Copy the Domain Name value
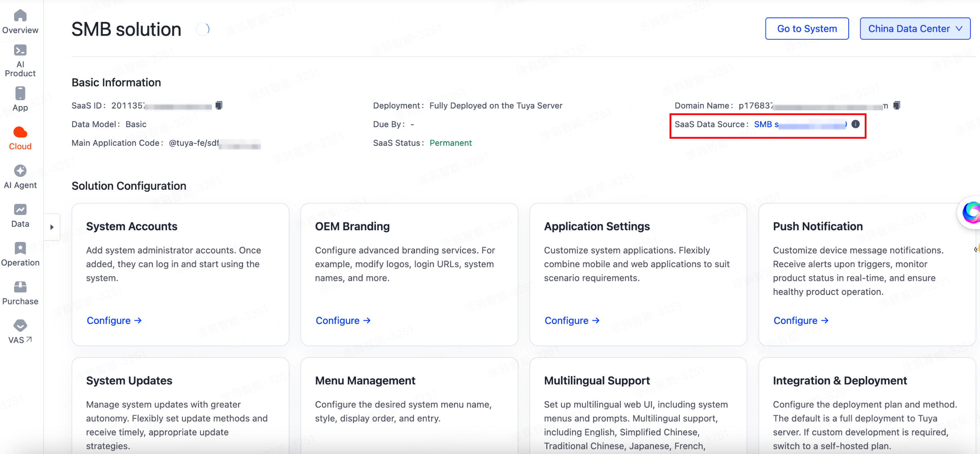Image resolution: width=980 pixels, height=454 pixels. coord(897,105)
